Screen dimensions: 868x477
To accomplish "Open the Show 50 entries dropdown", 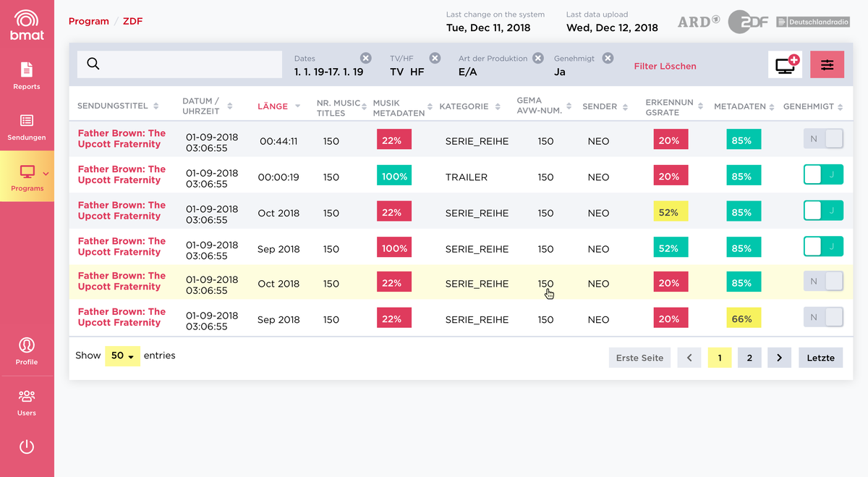I will point(122,355).
